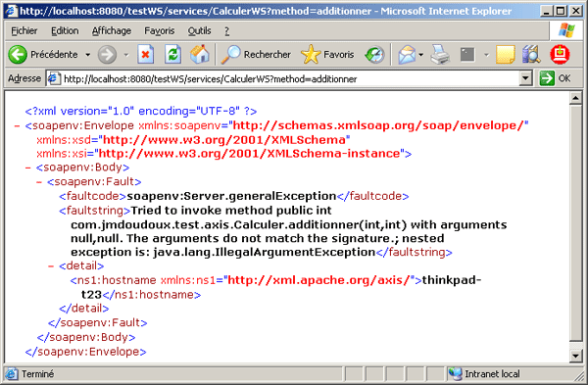Collapse the soapenv:Fault element

(39, 182)
